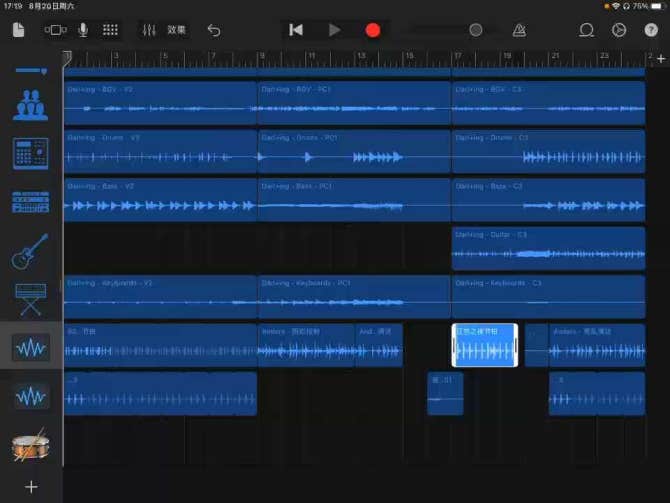
Task: Open the instrument grid browser
Action: tap(110, 30)
